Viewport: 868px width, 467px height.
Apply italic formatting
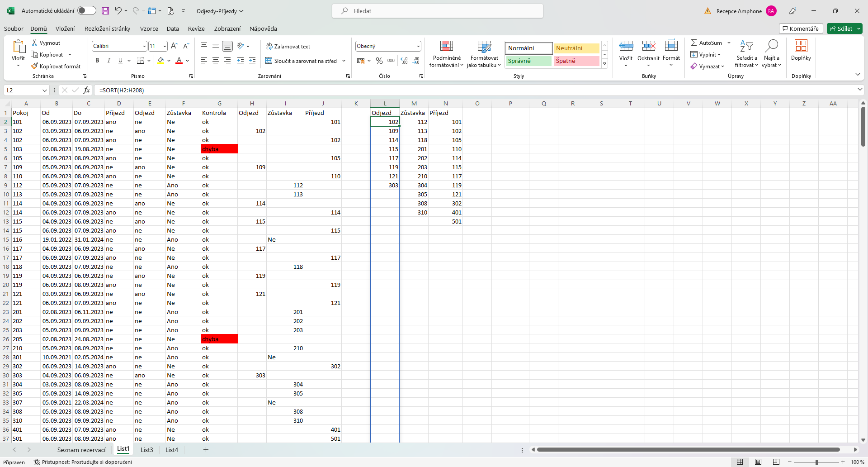pyautogui.click(x=108, y=61)
